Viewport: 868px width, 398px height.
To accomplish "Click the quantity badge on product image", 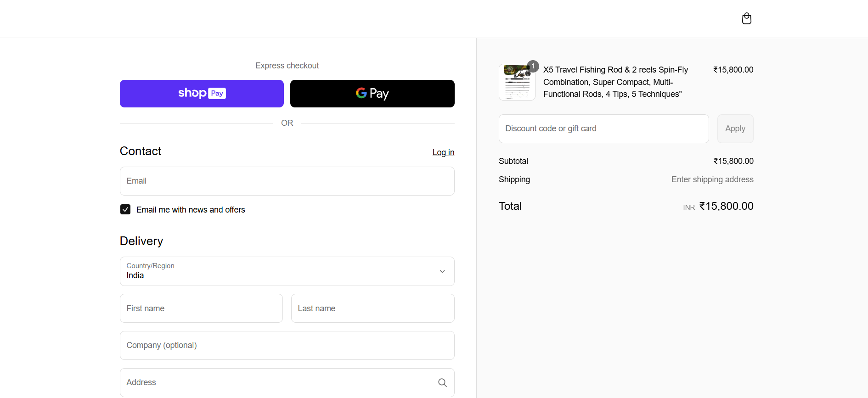I will point(533,66).
